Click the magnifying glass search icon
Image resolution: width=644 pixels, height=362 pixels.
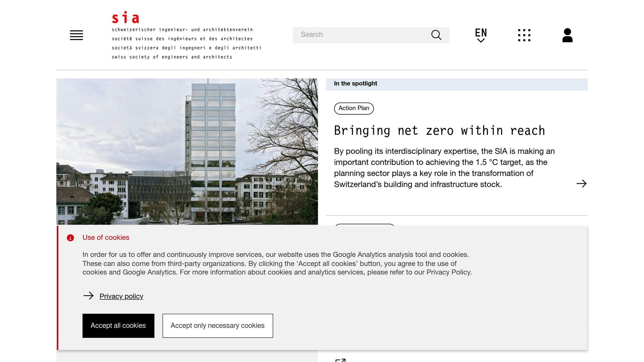pos(436,35)
